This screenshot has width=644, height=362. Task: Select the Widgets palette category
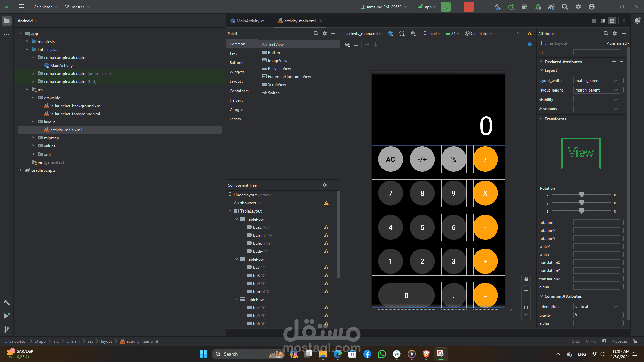237,72
